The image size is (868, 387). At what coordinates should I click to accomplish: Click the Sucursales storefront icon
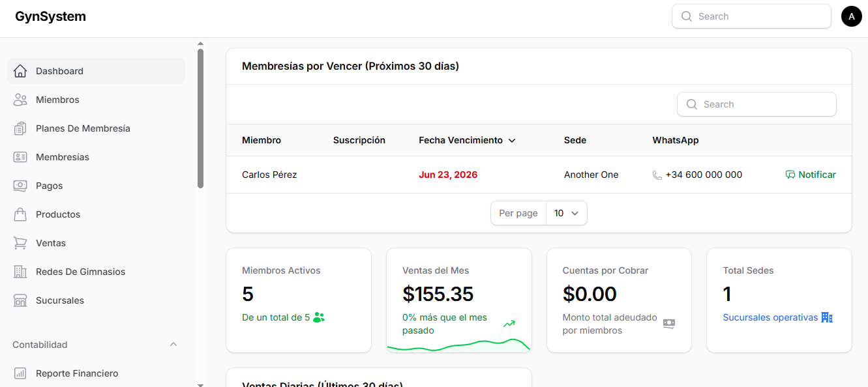pos(20,300)
